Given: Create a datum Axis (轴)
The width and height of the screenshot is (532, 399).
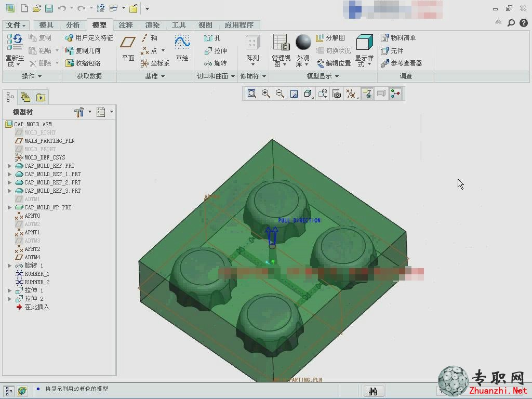Looking at the screenshot, I should [x=150, y=37].
